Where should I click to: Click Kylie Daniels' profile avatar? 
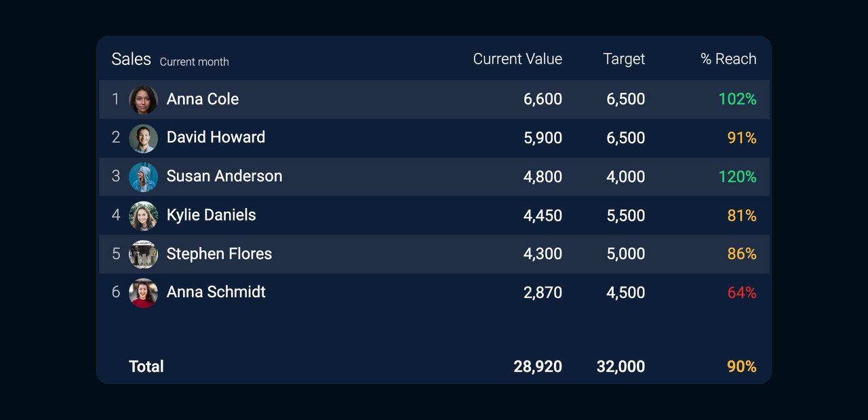pos(143,216)
